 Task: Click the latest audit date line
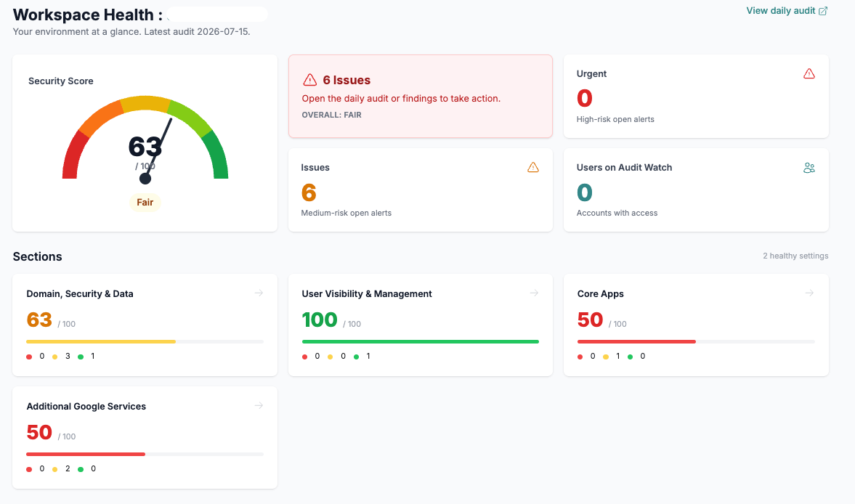point(131,32)
